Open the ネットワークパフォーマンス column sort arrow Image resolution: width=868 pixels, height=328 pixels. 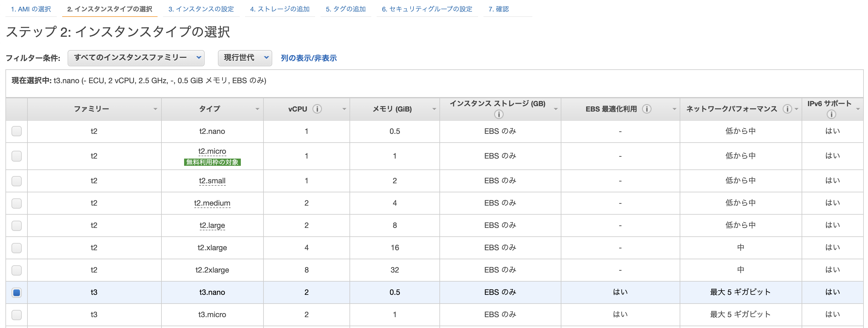tap(796, 109)
